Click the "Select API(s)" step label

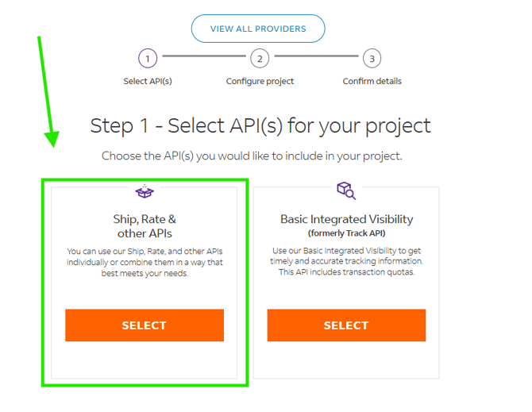148,81
